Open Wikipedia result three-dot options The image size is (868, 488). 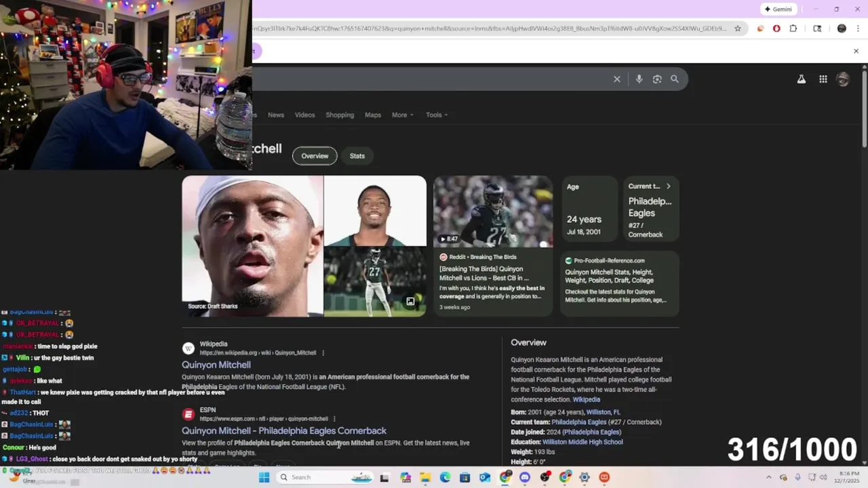tap(323, 353)
